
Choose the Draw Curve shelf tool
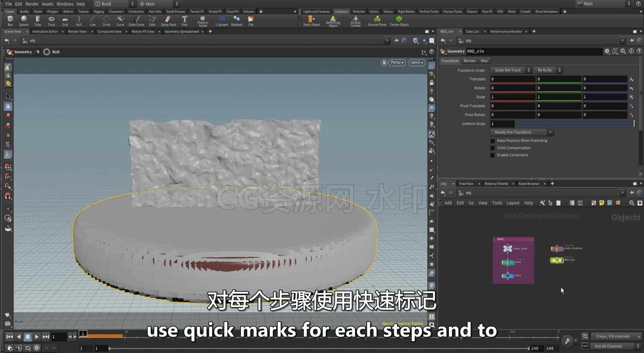(x=136, y=21)
